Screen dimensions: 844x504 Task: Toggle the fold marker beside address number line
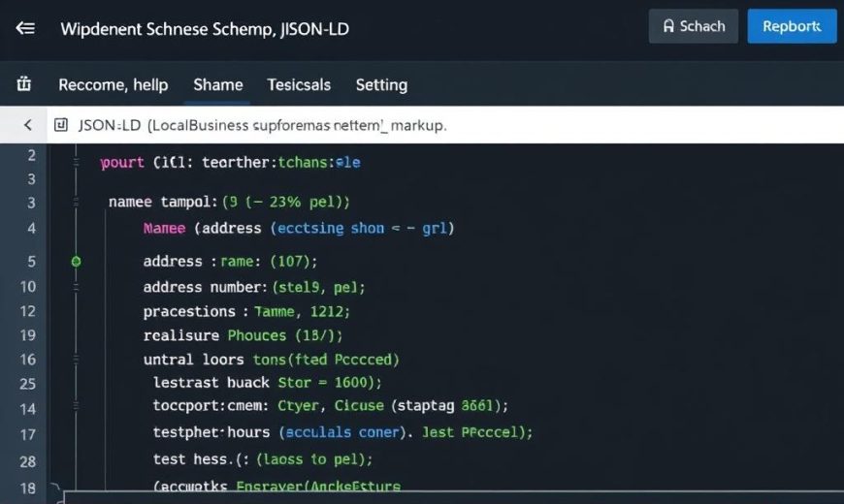tap(77, 287)
